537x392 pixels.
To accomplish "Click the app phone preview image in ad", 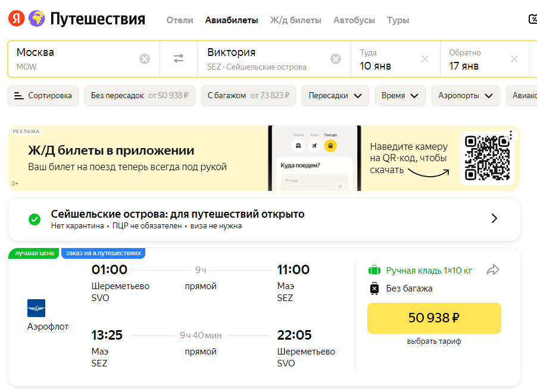I will pyautogui.click(x=314, y=158).
